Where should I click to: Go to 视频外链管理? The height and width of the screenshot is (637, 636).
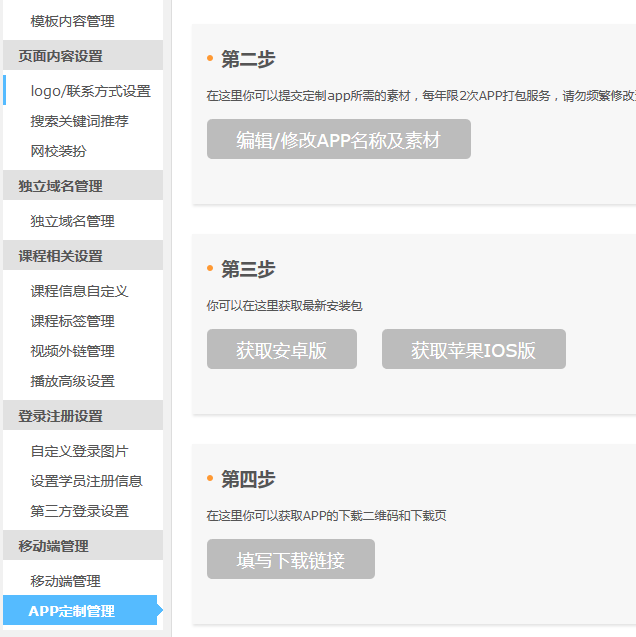[x=72, y=351]
